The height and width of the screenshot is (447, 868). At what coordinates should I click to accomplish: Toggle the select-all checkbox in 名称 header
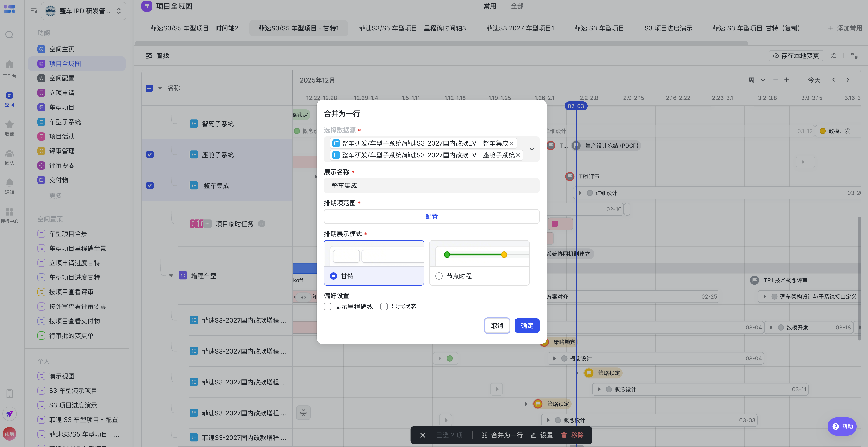coord(149,88)
